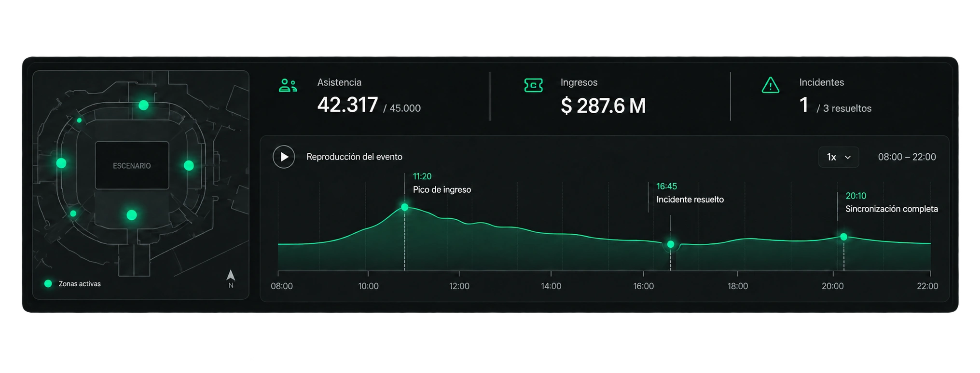Viewport: 980px width, 373px height.
Task: Click the "Pico de ingreso" label
Action: (x=442, y=189)
